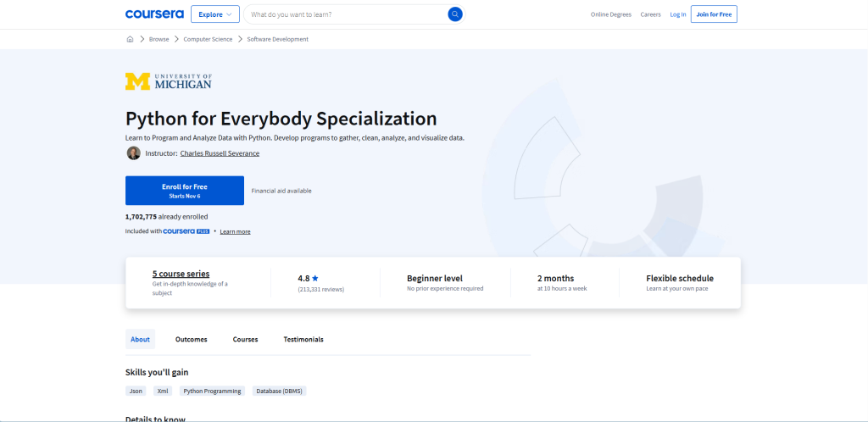This screenshot has width=868, height=422.
Task: Click the Xml skill tag
Action: (x=163, y=391)
